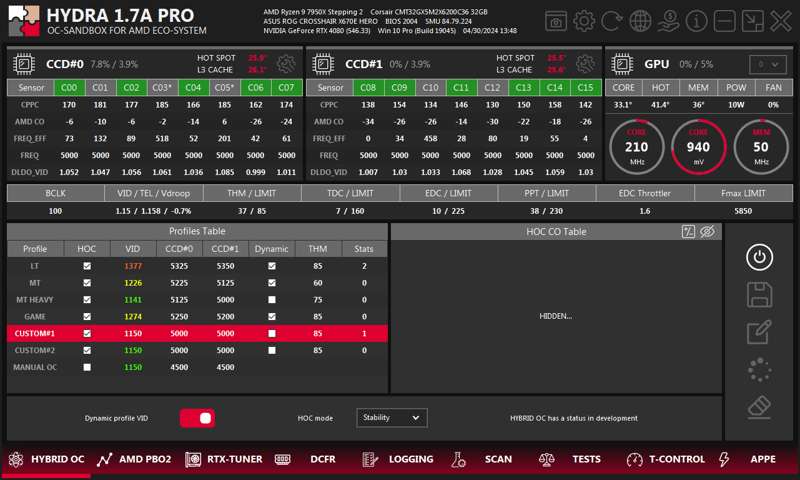Enable HOC checkbox for MANUAL OC profile
800x480 pixels.
[x=87, y=367]
